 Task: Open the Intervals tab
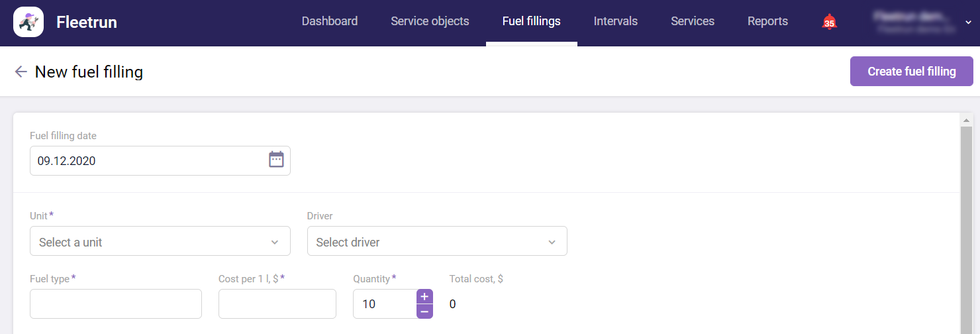pos(615,21)
